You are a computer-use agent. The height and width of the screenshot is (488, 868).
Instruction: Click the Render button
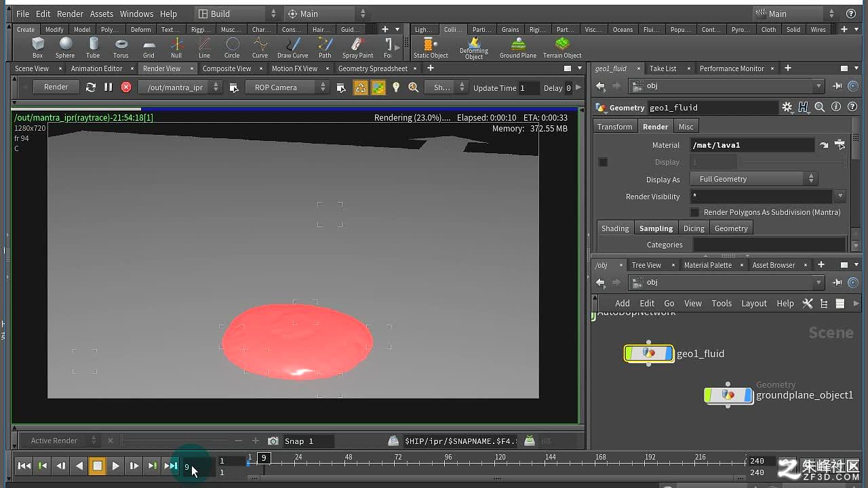56,87
